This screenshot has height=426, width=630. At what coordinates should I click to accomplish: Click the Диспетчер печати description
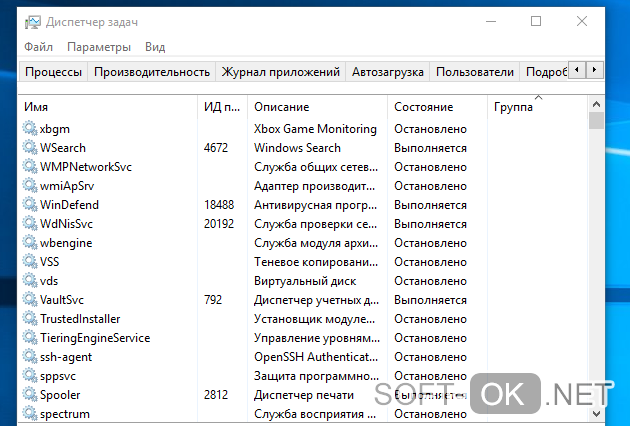pyautogui.click(x=304, y=395)
